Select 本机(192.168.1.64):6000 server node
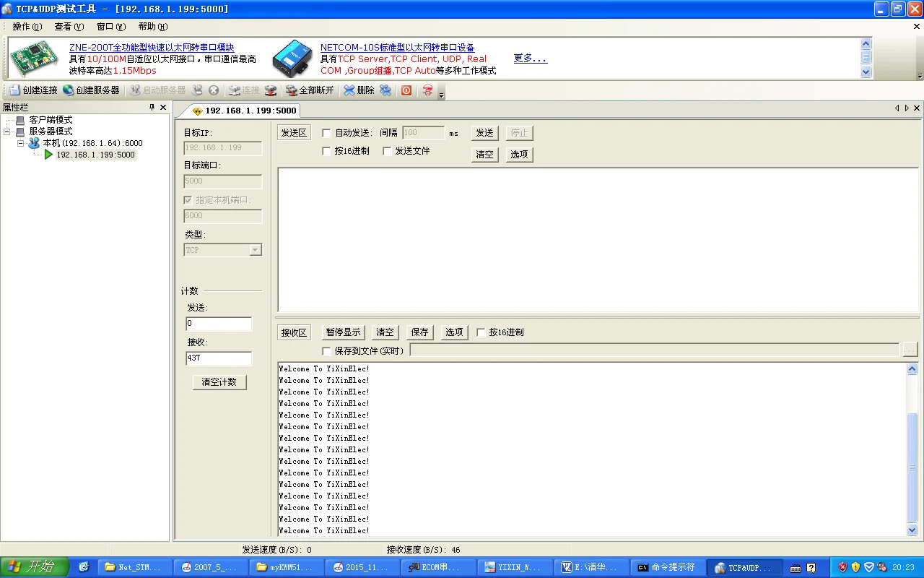The width and height of the screenshot is (924, 578). tap(92, 143)
